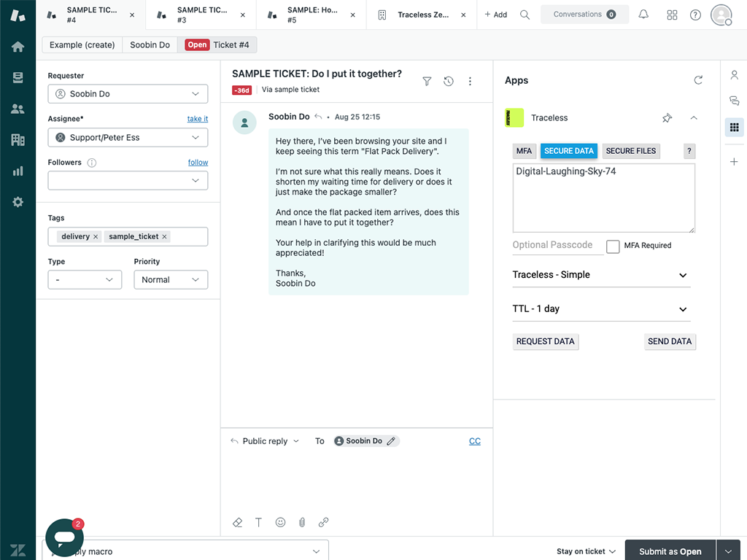Enable the MFA Required checkbox
747x560 pixels.
point(613,246)
